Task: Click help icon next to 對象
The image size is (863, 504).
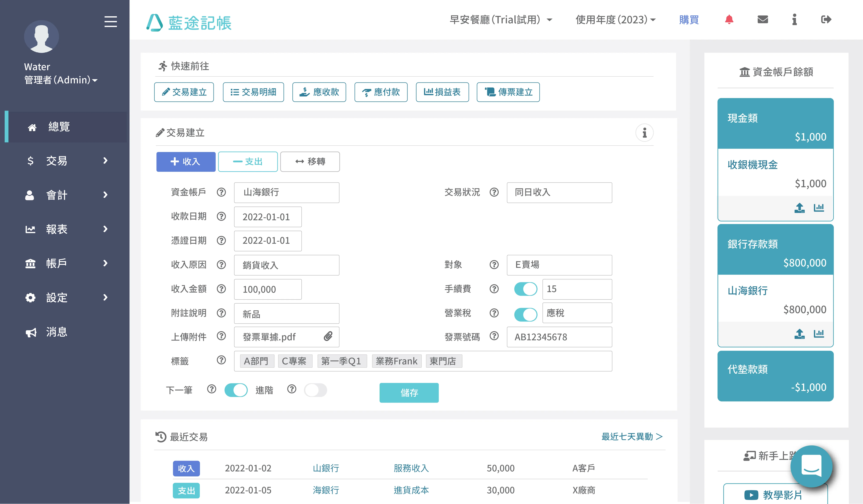Action: tap(494, 265)
